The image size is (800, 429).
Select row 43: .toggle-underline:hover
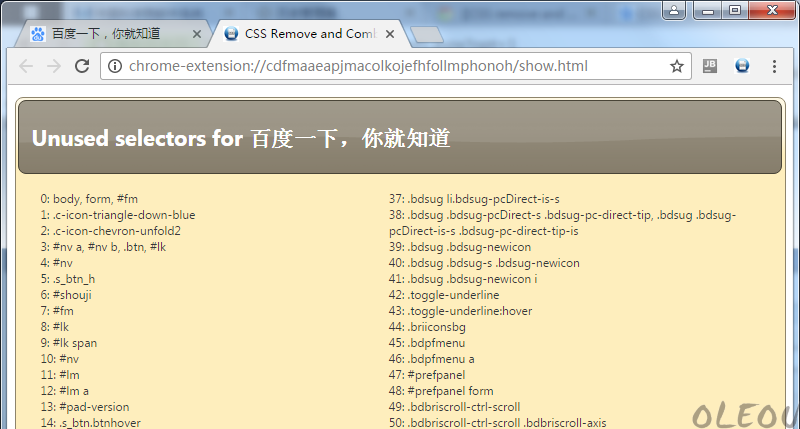tap(461, 311)
